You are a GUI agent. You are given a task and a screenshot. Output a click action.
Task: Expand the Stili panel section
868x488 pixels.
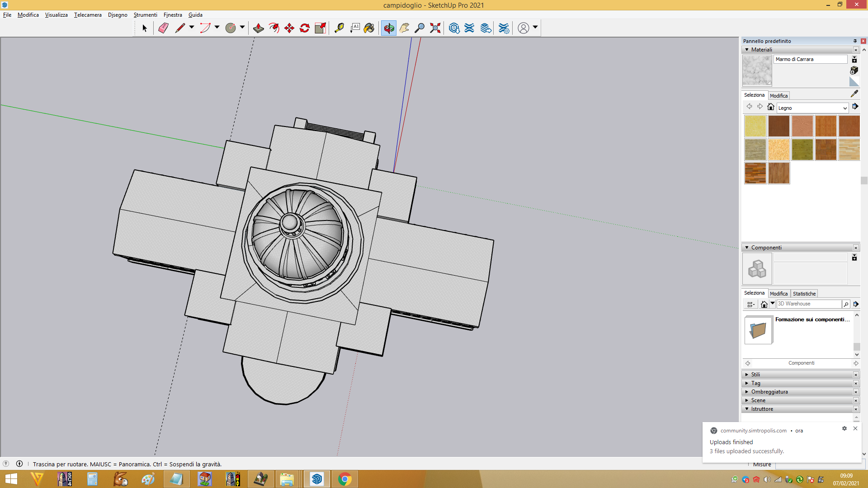pyautogui.click(x=747, y=375)
